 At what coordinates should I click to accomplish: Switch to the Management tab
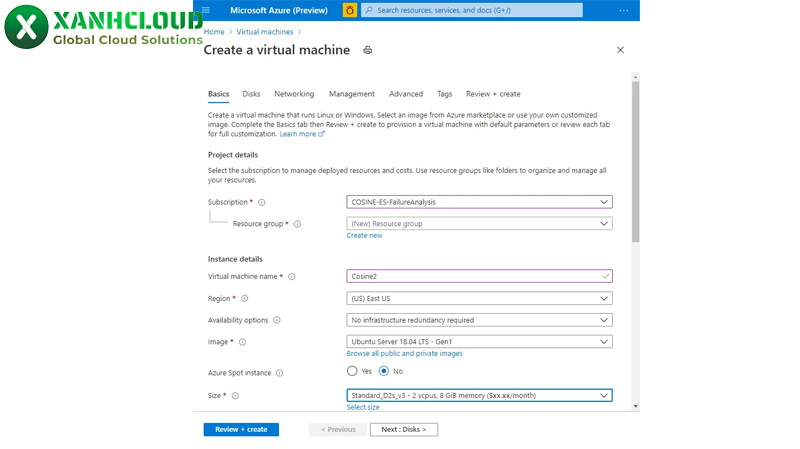352,94
